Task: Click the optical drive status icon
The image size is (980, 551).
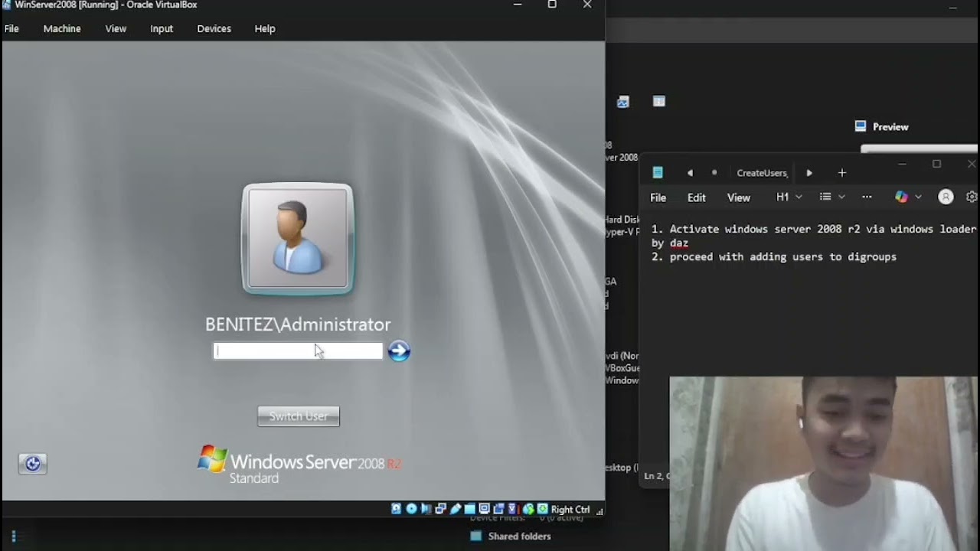Action: coord(411,510)
